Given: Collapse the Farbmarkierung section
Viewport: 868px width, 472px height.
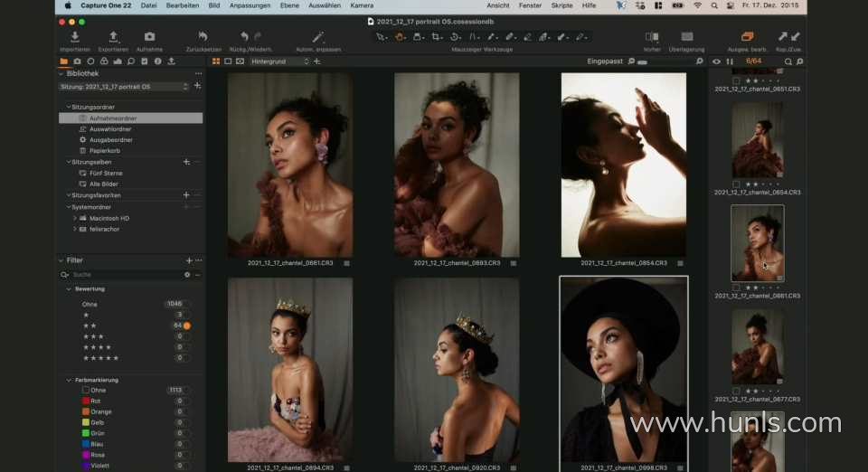Looking at the screenshot, I should pos(69,380).
